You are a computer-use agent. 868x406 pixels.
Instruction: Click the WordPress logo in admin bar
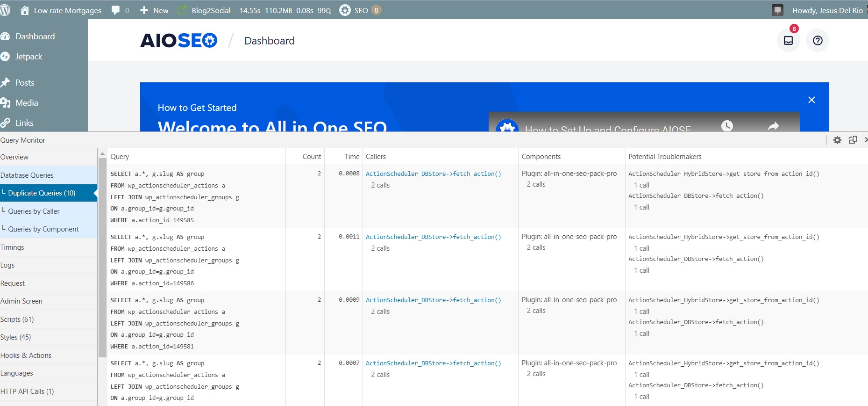click(x=5, y=10)
